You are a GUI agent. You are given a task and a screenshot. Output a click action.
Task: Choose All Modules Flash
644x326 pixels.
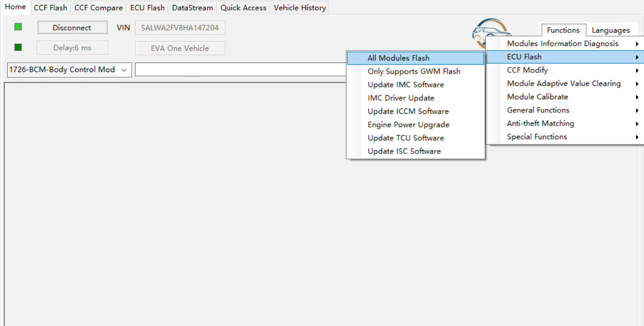416,58
